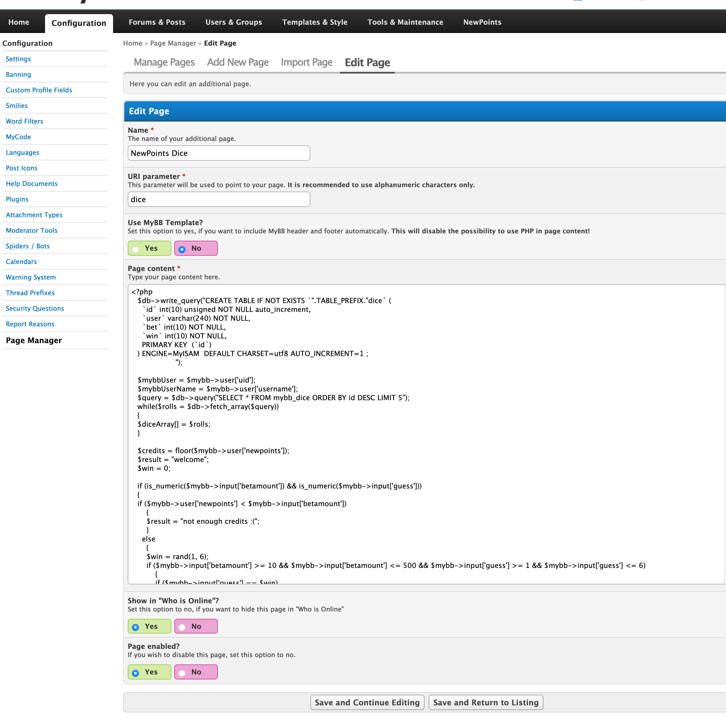Screen dimensions: 726x728
Task: Open the Templates & Style tab
Action: [314, 22]
